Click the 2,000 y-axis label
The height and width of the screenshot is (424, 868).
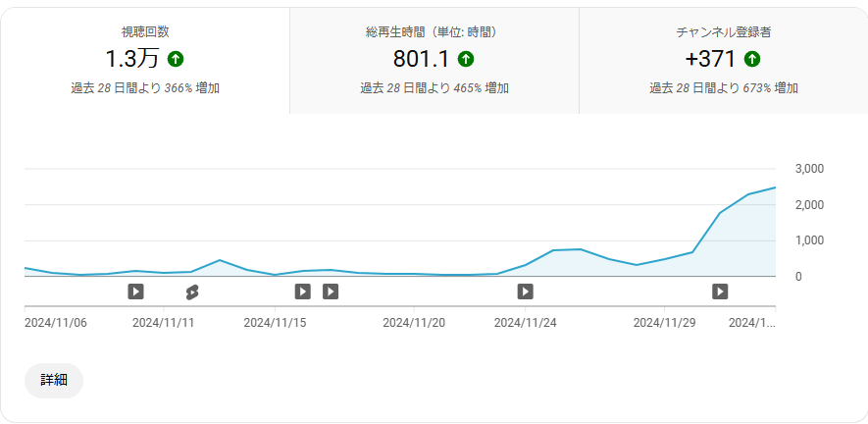point(809,205)
